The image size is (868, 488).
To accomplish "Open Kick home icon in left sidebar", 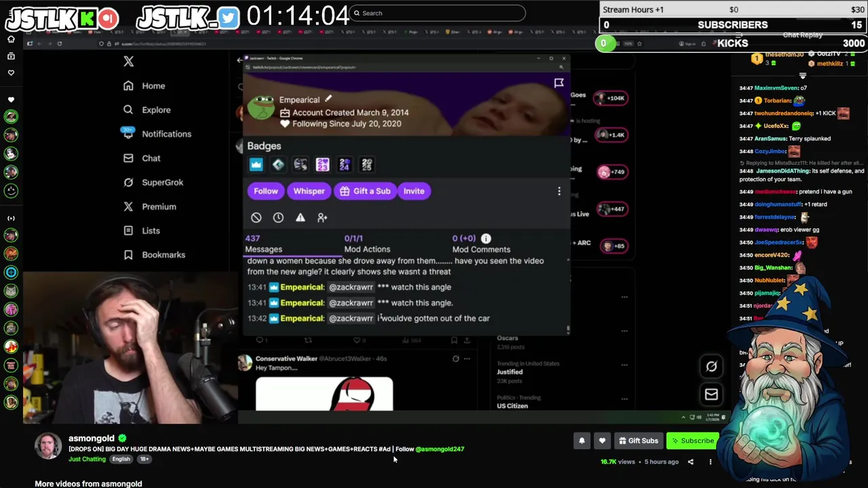I will coord(11,39).
